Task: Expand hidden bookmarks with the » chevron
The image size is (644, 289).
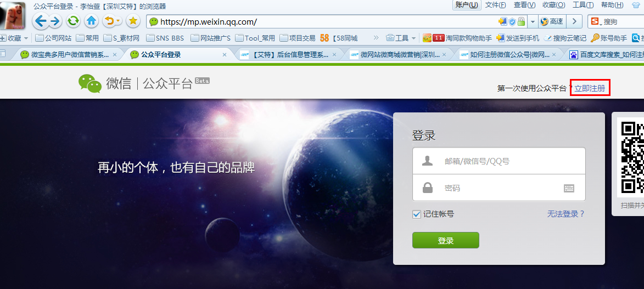Action: [376, 38]
